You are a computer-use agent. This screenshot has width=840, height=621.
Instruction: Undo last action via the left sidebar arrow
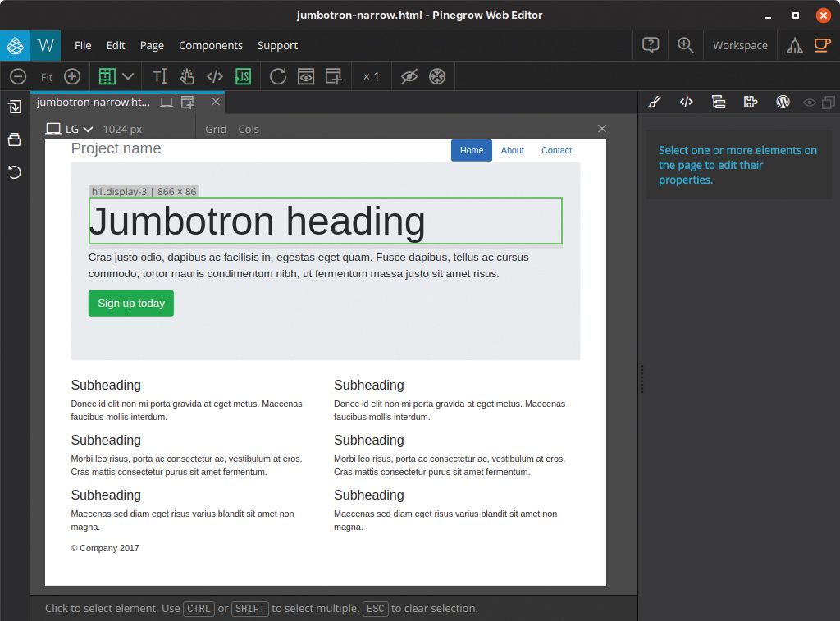tap(15, 172)
